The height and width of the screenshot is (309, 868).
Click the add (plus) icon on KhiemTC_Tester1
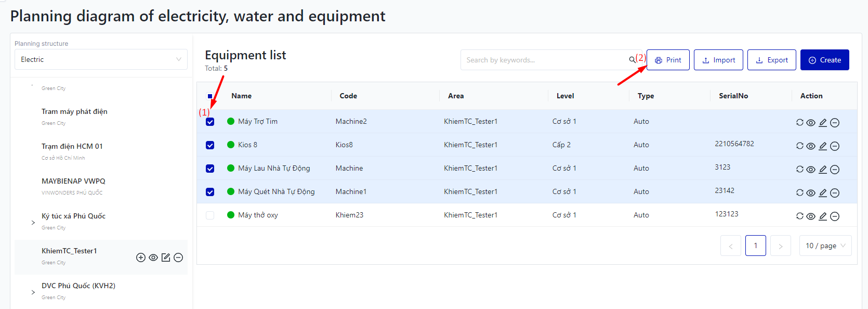point(141,257)
